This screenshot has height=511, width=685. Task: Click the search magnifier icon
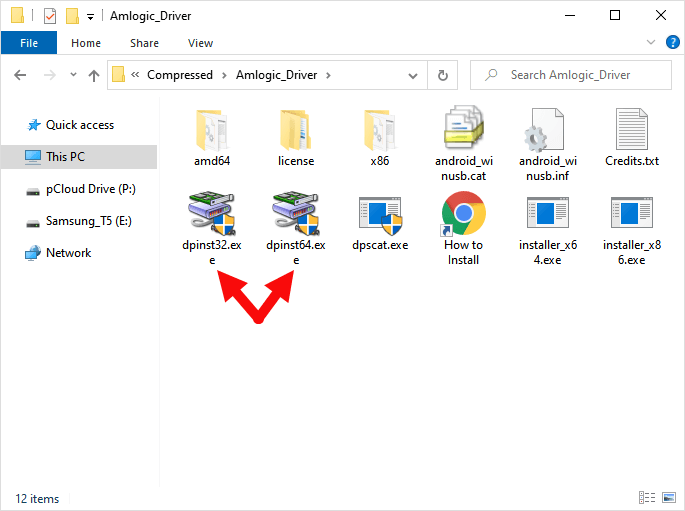click(x=491, y=75)
